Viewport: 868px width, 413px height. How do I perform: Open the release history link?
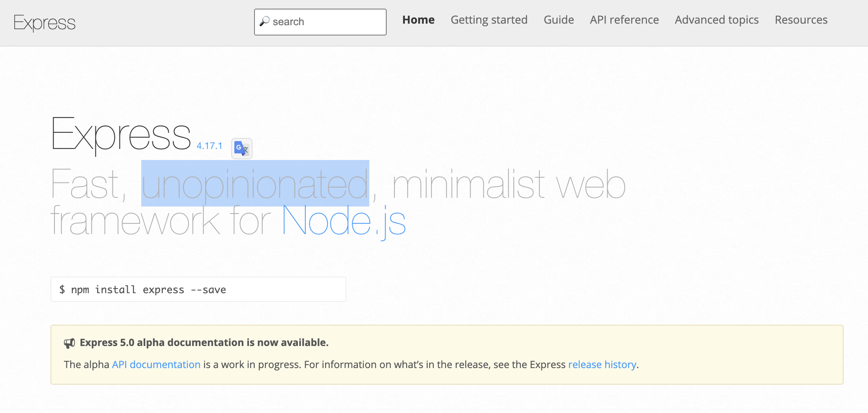pyautogui.click(x=602, y=365)
